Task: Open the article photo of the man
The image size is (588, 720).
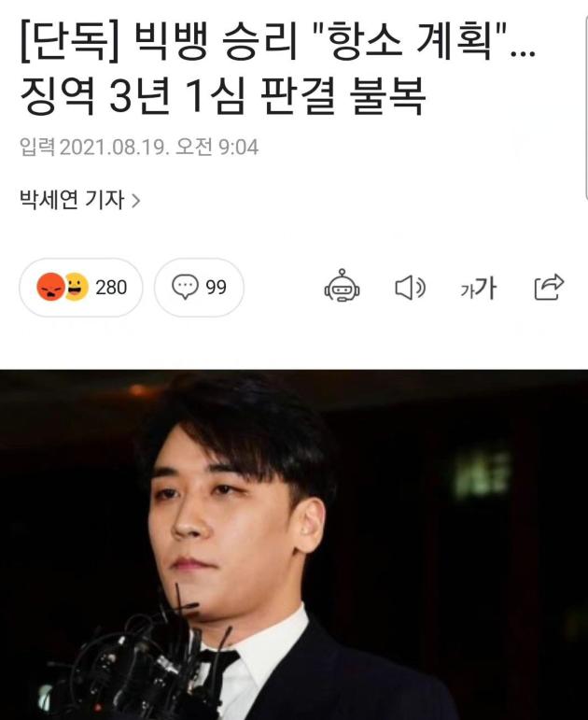Action: click(294, 544)
